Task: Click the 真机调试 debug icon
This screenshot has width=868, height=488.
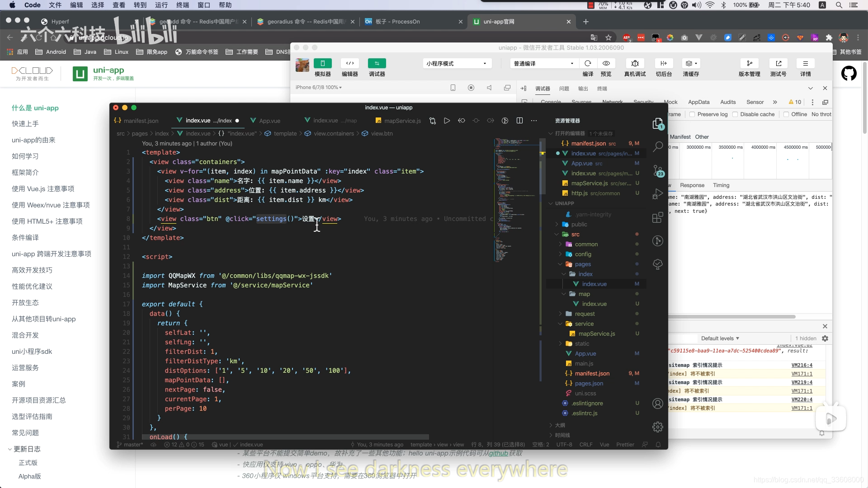Action: coord(635,63)
